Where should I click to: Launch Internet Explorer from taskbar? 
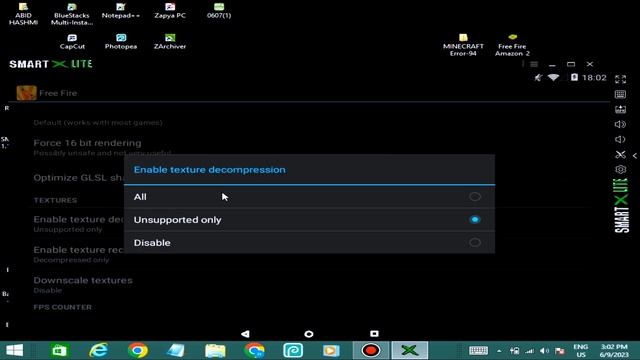98,350
